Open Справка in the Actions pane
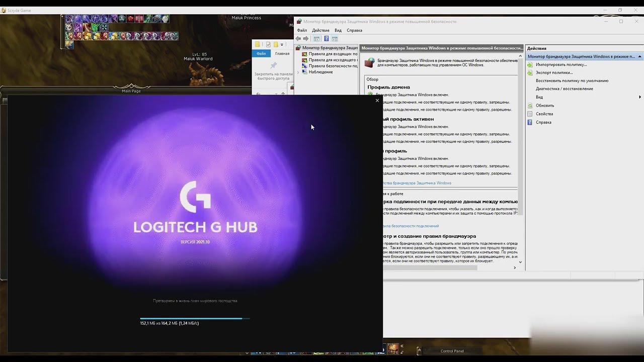Screen dimensions: 644x362 click(543, 122)
